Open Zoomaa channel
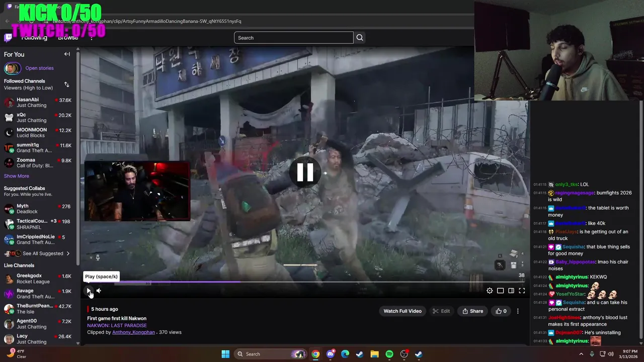The height and width of the screenshot is (362, 644). tap(38, 163)
